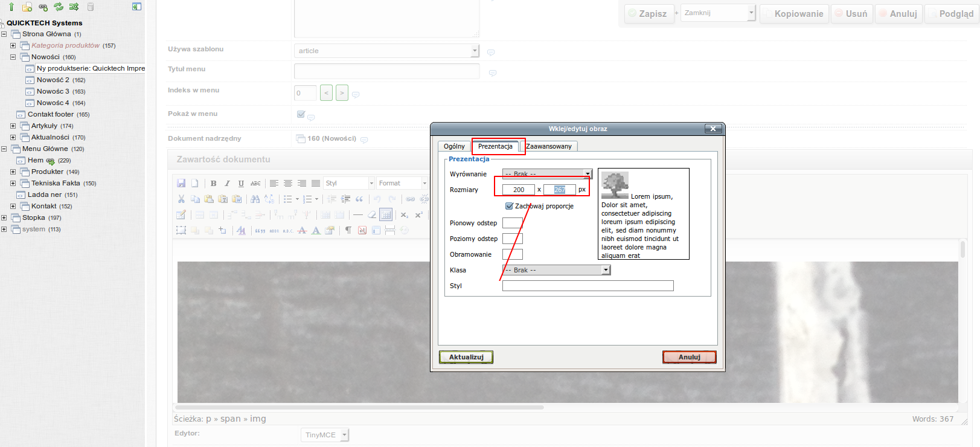Click the Underline formatting icon

tap(241, 183)
